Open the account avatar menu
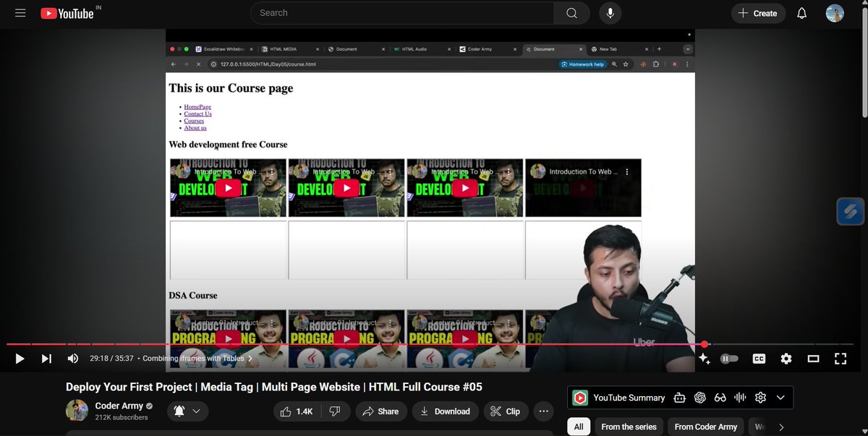The image size is (868, 436). pos(835,13)
